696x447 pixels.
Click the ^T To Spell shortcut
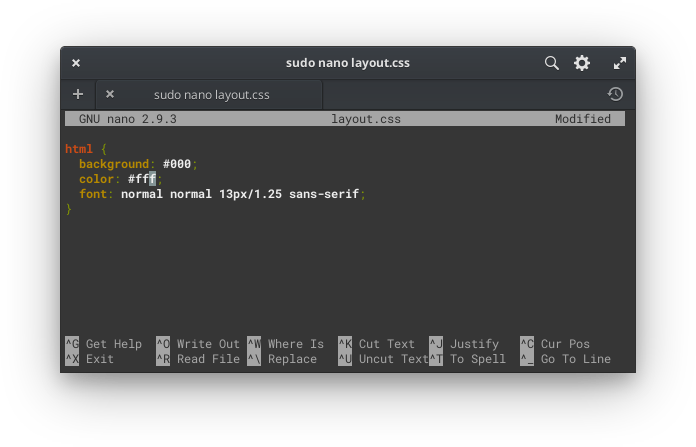[x=467, y=359]
